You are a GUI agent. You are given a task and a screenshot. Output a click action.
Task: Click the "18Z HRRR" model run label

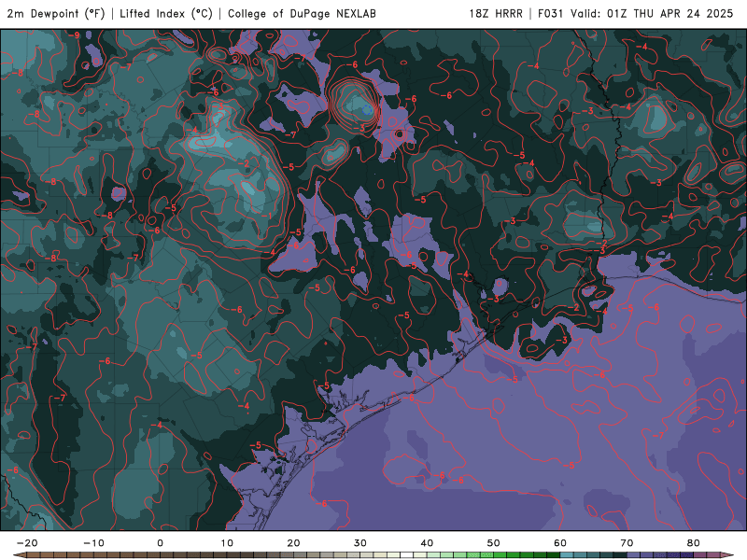[x=496, y=13]
